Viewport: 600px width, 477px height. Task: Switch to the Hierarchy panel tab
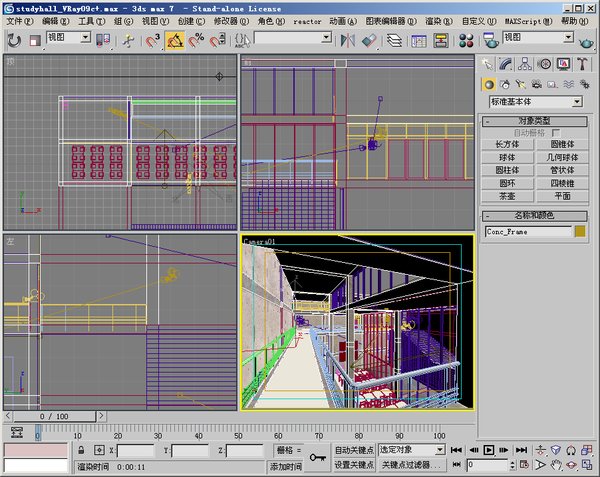pyautogui.click(x=525, y=64)
